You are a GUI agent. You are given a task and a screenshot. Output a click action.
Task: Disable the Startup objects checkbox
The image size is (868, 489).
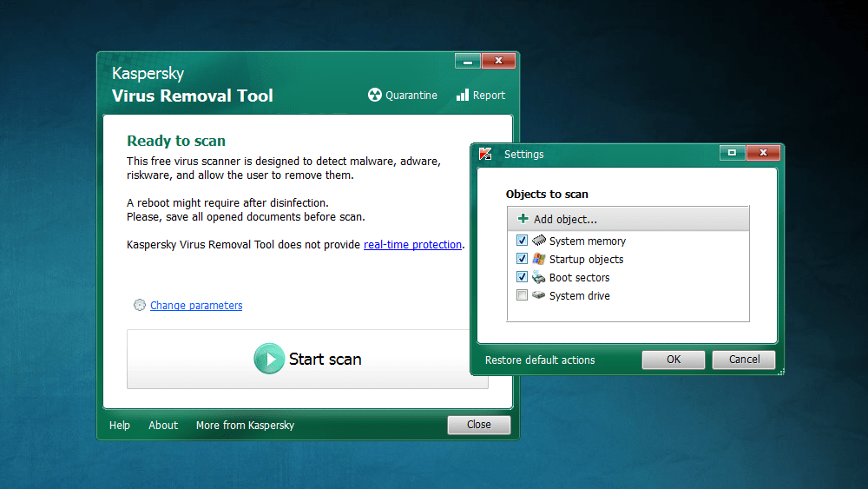pos(522,259)
